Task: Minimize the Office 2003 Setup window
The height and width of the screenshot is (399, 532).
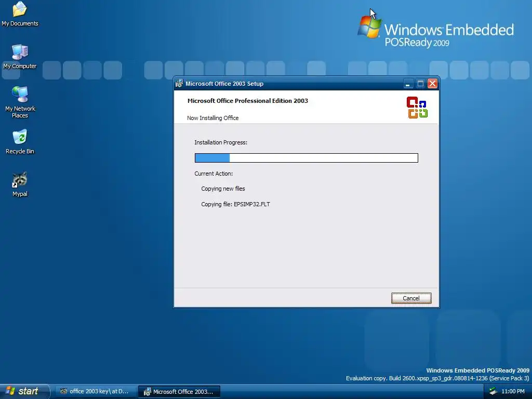Action: point(408,84)
